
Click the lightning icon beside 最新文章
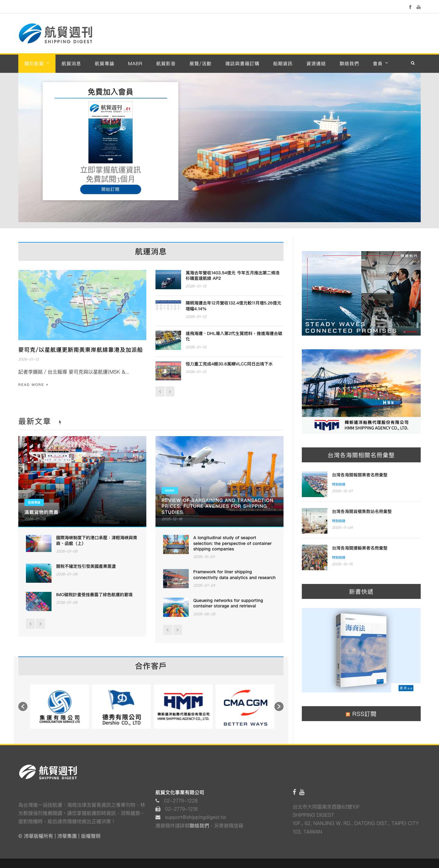60,422
